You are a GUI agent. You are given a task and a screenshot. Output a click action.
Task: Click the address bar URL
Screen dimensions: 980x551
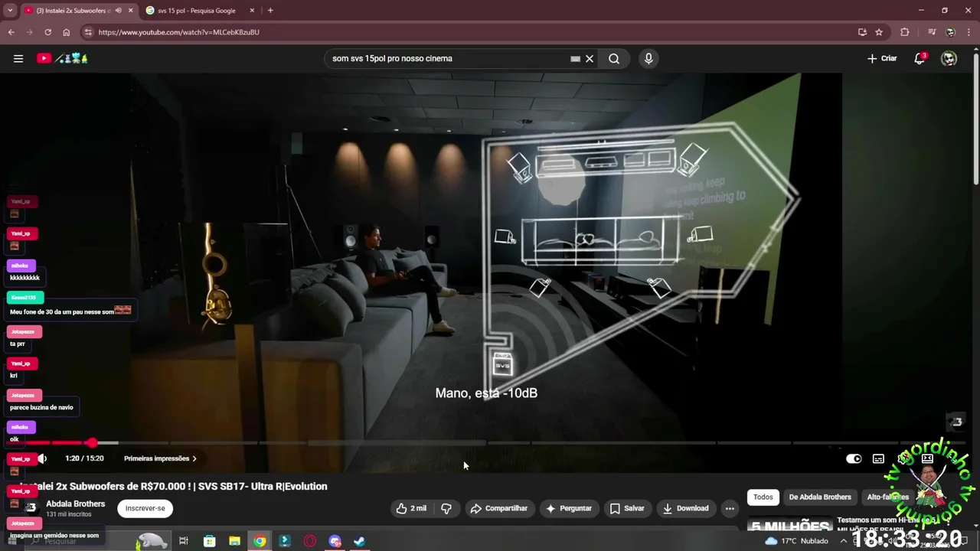pyautogui.click(x=179, y=32)
